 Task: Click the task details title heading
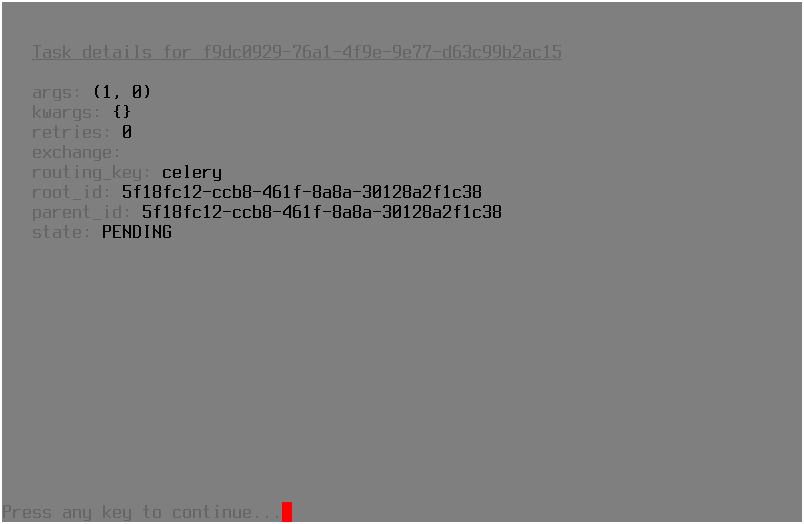[x=297, y=52]
